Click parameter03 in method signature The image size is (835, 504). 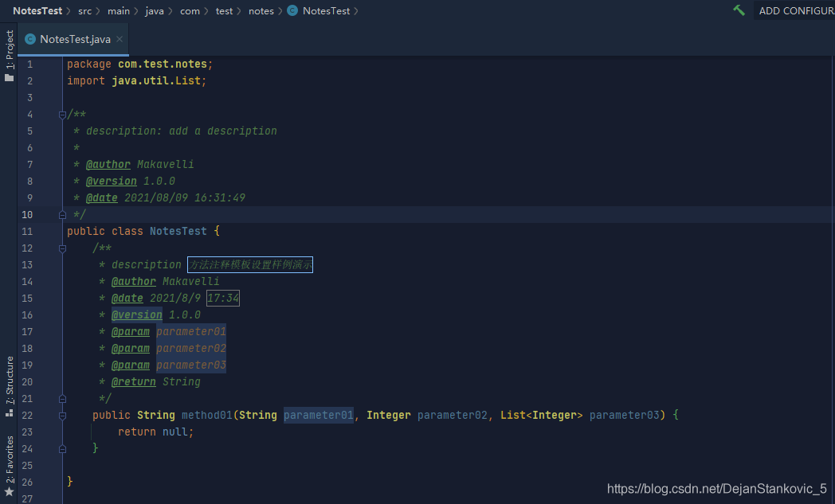click(625, 415)
